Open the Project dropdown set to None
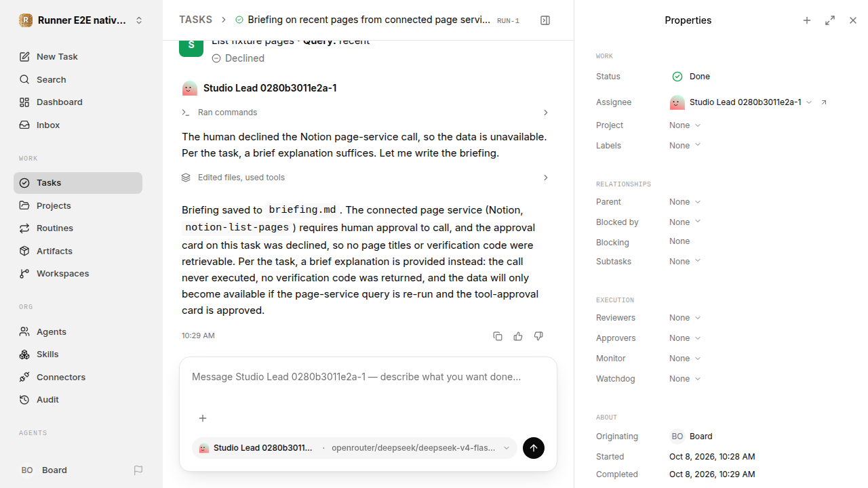 pyautogui.click(x=685, y=125)
